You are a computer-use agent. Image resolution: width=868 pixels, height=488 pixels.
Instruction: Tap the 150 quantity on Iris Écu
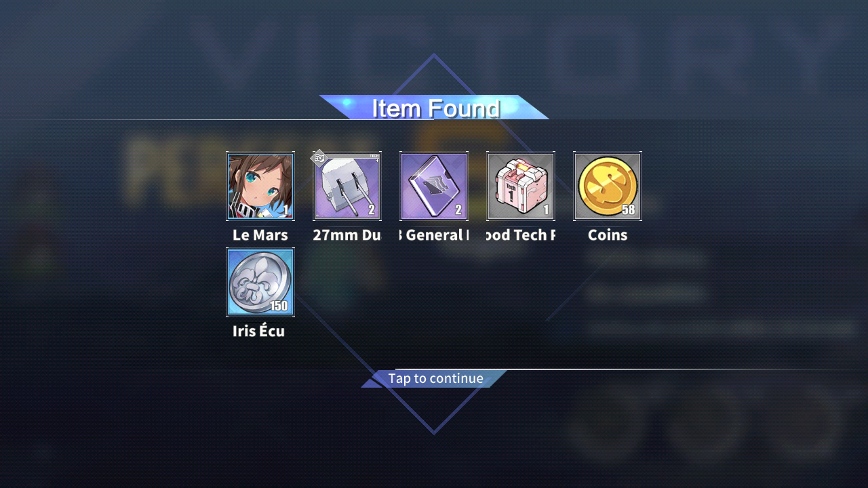[x=279, y=306]
